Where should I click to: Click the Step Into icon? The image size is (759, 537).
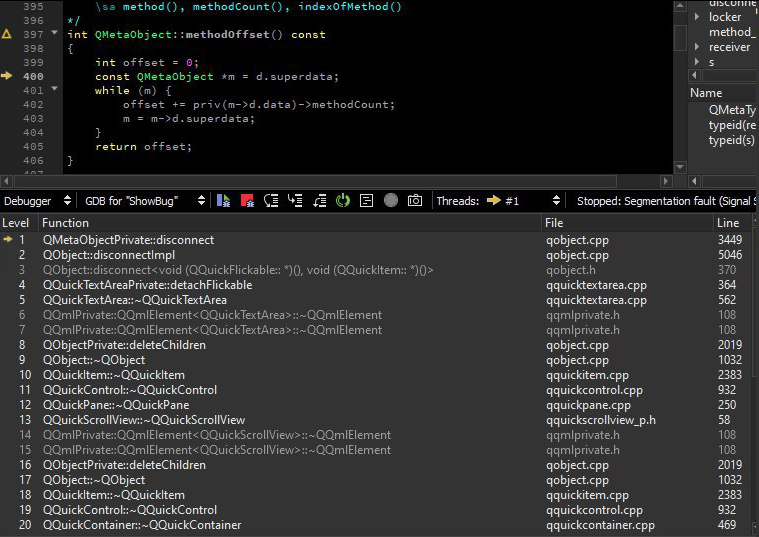coord(295,201)
